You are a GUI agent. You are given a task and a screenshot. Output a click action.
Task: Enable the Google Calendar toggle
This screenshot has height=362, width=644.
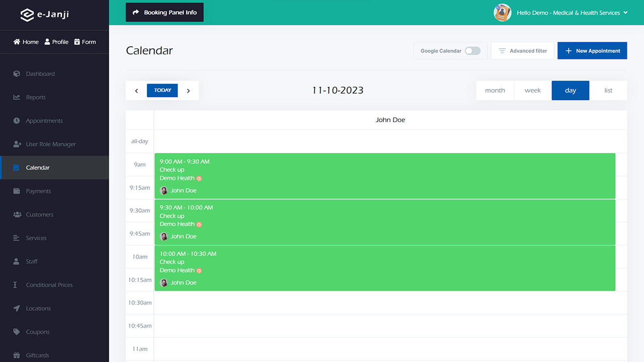click(472, 51)
